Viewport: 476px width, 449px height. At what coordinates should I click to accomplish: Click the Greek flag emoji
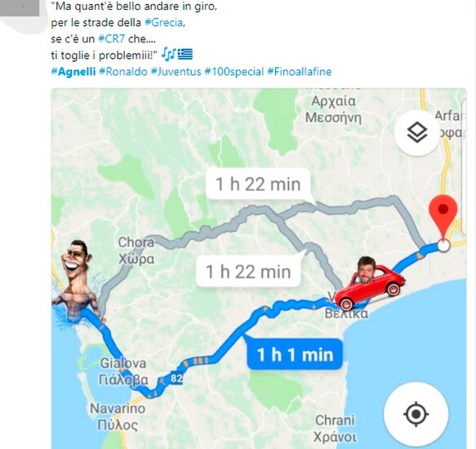point(185,55)
